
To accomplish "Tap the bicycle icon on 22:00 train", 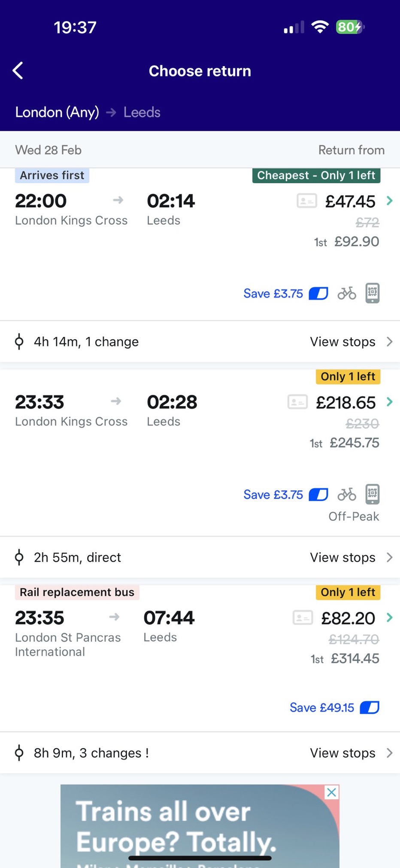I will (347, 293).
